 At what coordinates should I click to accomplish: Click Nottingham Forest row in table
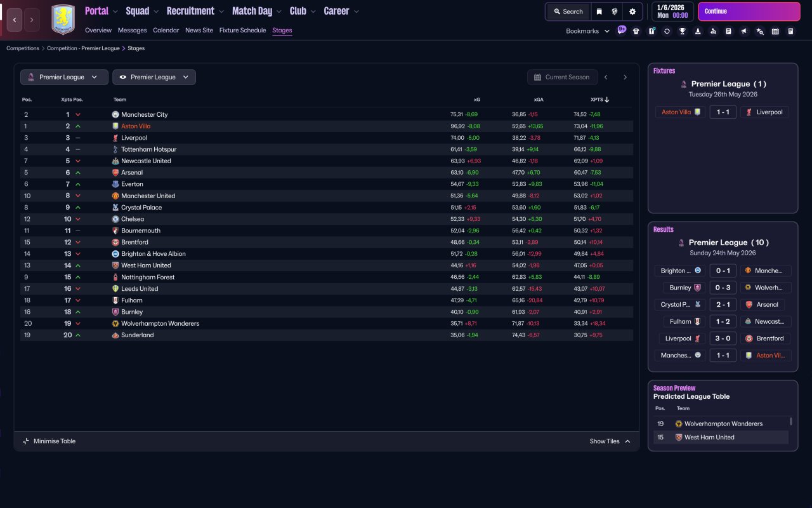click(x=327, y=277)
